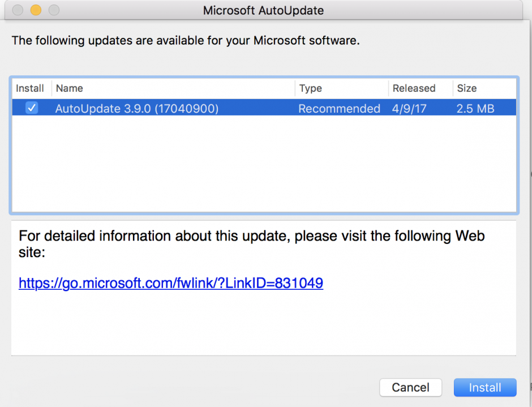This screenshot has height=407, width=532.
Task: Click the Recommended type label
Action: (339, 108)
